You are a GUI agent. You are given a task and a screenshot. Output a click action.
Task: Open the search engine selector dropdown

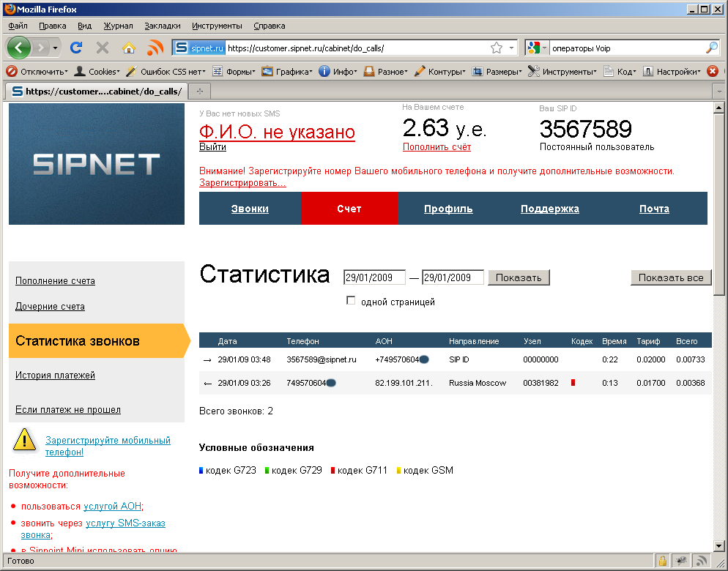click(538, 48)
